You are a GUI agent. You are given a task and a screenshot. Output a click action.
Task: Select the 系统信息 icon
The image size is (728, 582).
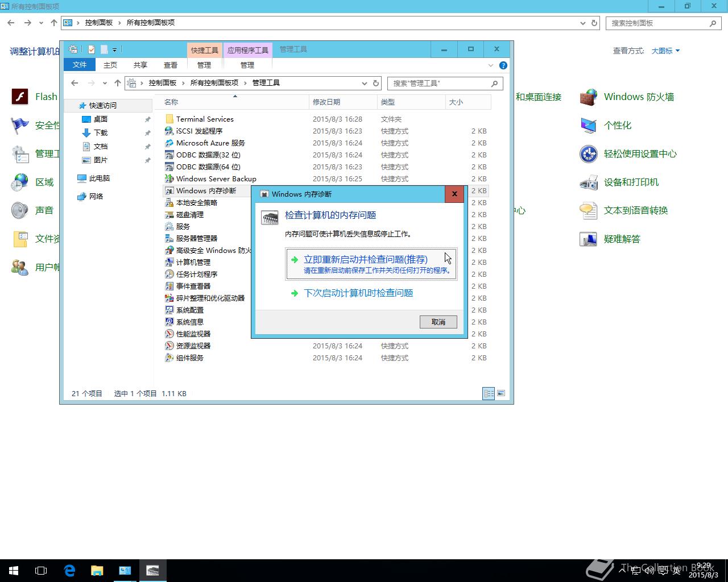click(x=169, y=322)
